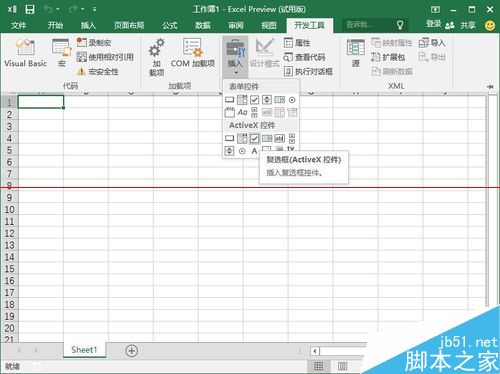500x374 pixels.
Task: Switch to the 视图 View tab
Action: coord(269,25)
